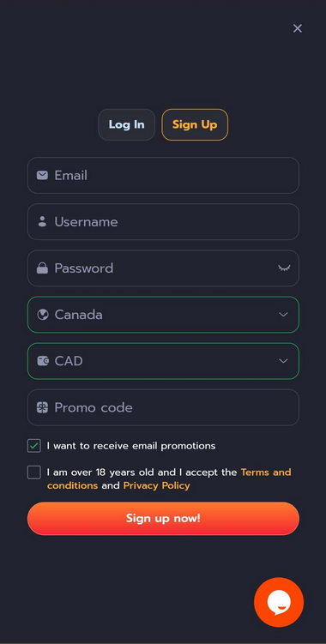
Task: Open the country selector showing Canada
Action: coord(163,315)
